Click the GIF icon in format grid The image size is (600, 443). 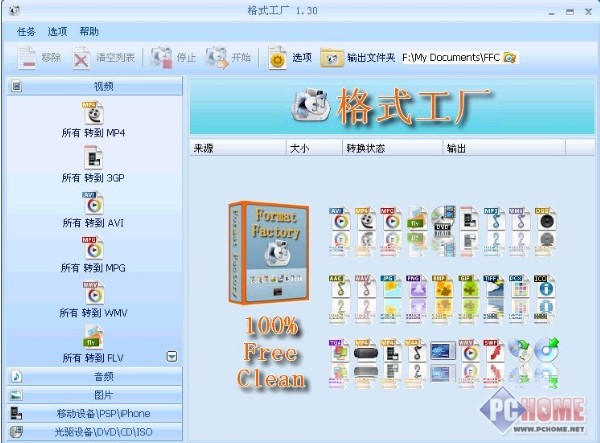(x=468, y=286)
